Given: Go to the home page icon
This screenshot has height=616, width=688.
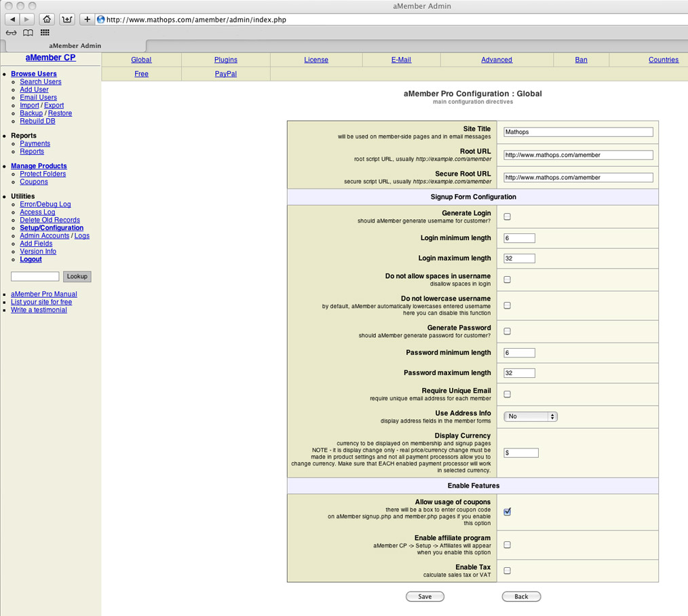Looking at the screenshot, I should click(x=47, y=20).
